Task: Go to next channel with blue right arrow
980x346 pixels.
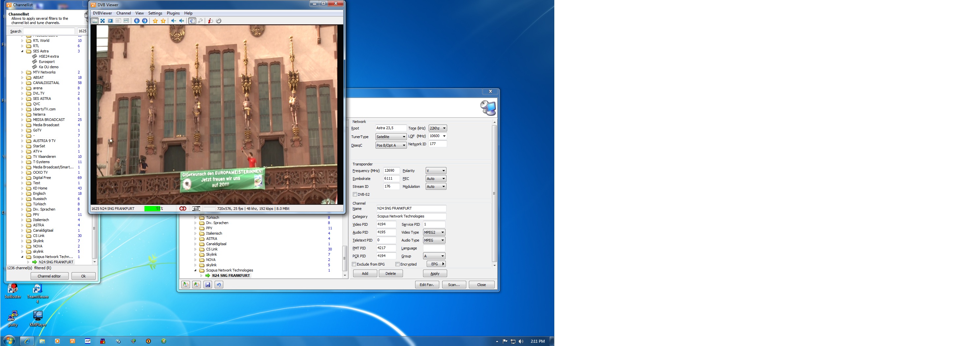Action: [x=145, y=21]
